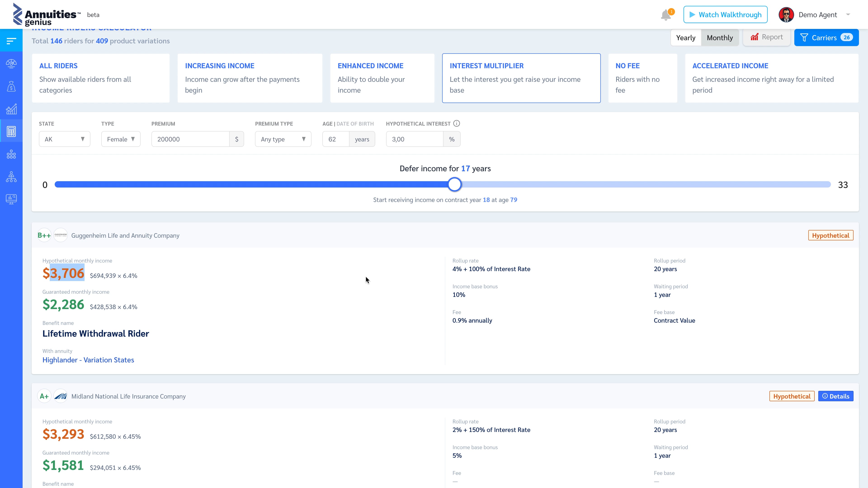
Task: Open the Highlander - Variation States link
Action: [x=88, y=360]
